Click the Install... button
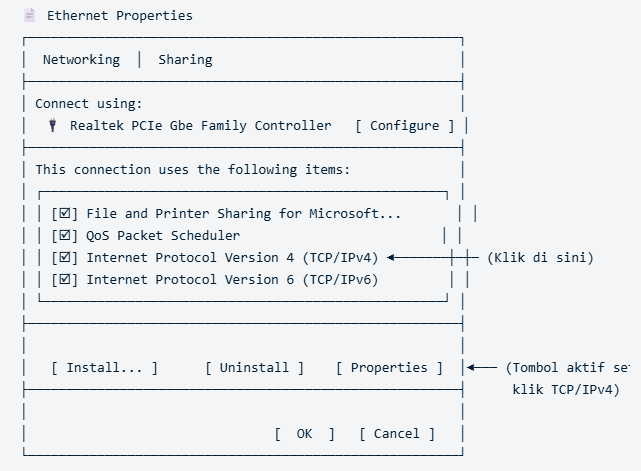 [x=104, y=368]
